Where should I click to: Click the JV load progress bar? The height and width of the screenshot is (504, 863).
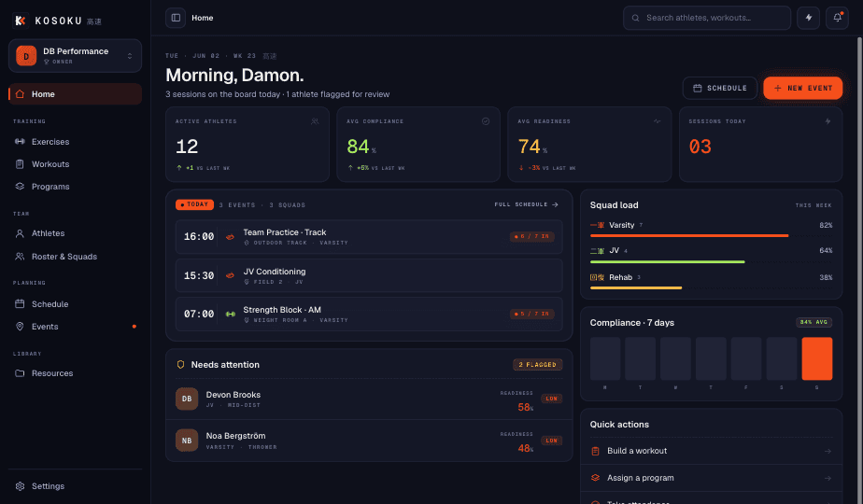coord(711,261)
